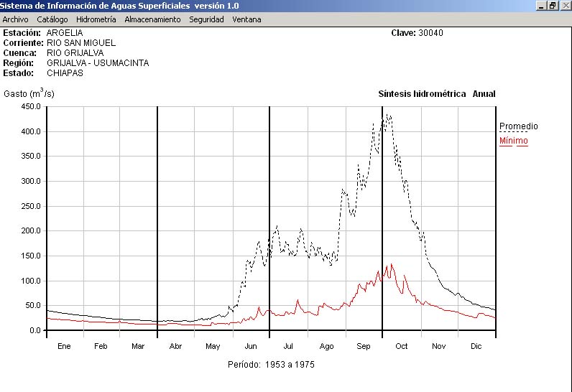The width and height of the screenshot is (572, 392).
Task: Click the Gasto (m³/s) axis label
Action: (x=29, y=94)
